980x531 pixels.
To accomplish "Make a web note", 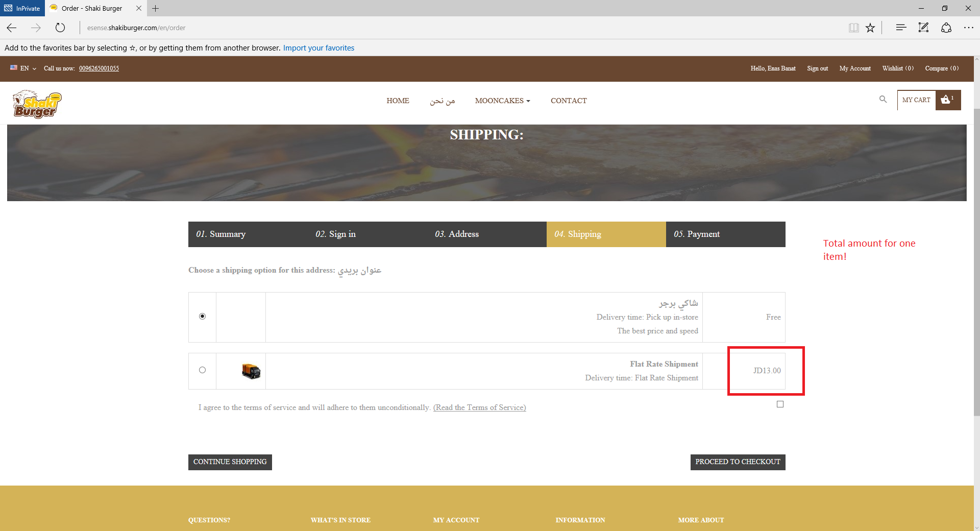I will coord(923,28).
